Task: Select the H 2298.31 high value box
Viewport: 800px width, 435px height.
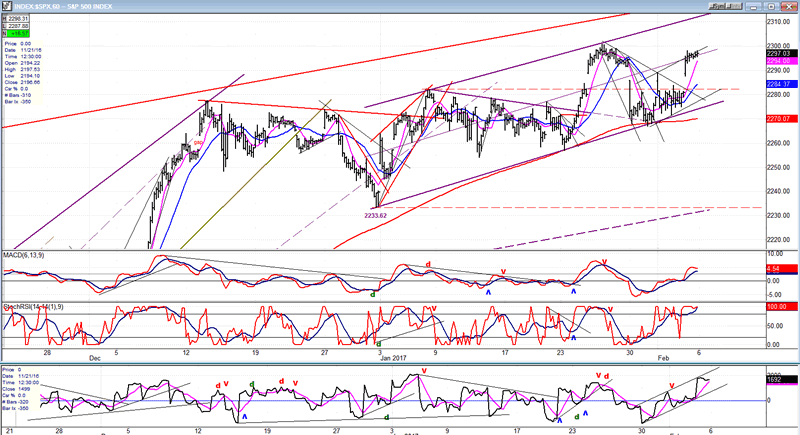Action: (19, 18)
